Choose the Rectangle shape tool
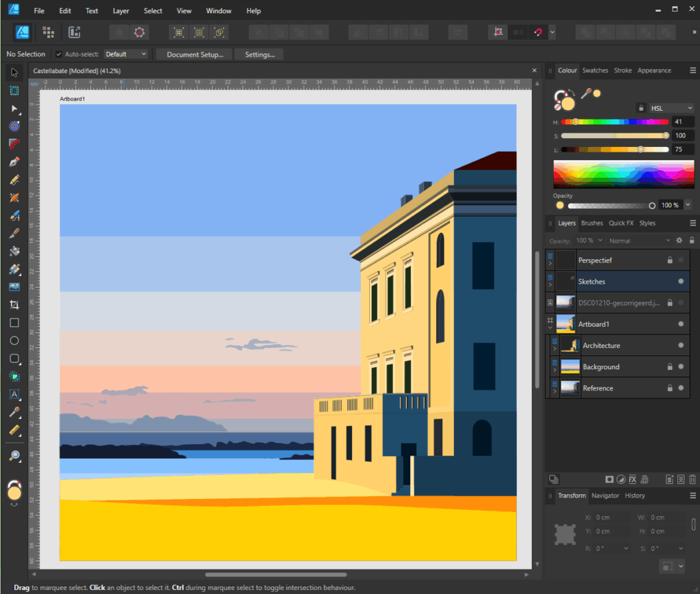The height and width of the screenshot is (594, 700). tap(14, 323)
